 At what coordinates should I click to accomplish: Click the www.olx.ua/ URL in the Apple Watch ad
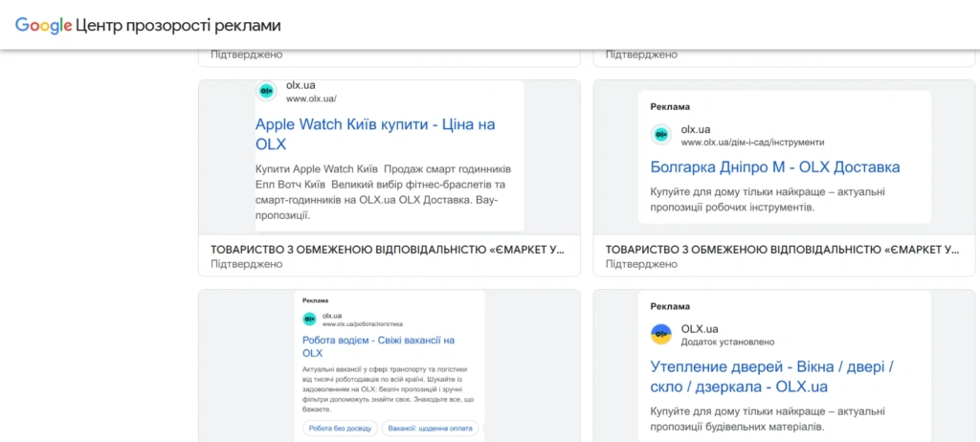311,99
